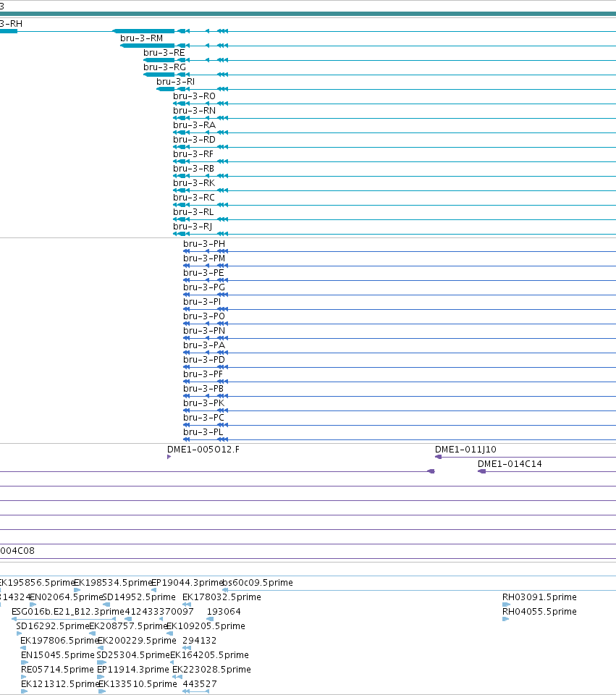The height and width of the screenshot is (695, 616).
Task: Click the DME1-014C14 arrowhead glyph
Action: (x=481, y=471)
